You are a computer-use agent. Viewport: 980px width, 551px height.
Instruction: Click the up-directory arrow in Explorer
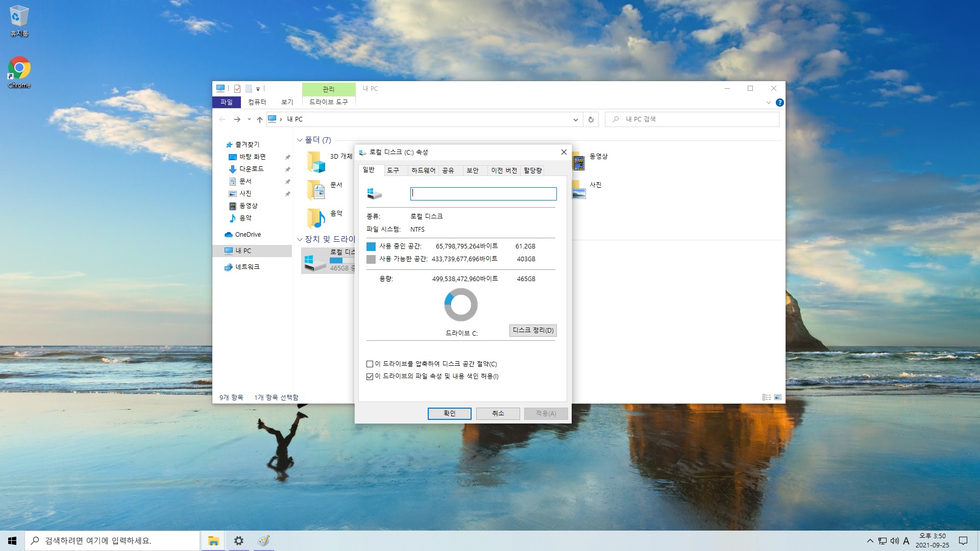click(x=259, y=119)
